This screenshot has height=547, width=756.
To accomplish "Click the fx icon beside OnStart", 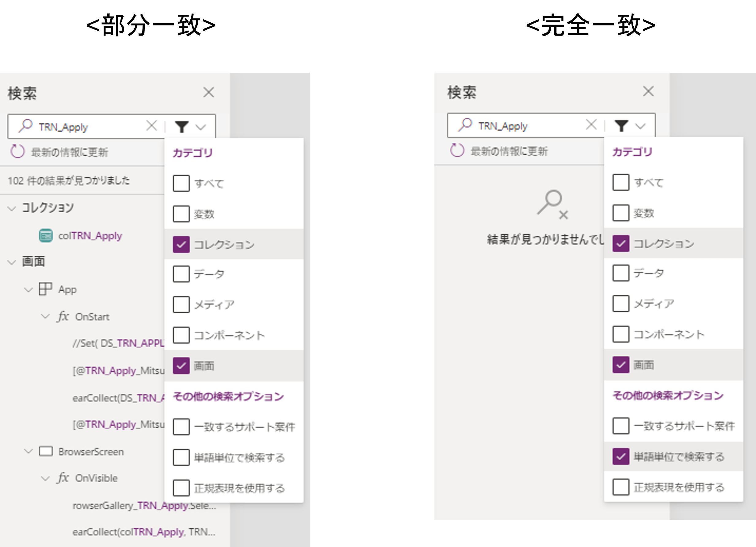I will coord(63,316).
